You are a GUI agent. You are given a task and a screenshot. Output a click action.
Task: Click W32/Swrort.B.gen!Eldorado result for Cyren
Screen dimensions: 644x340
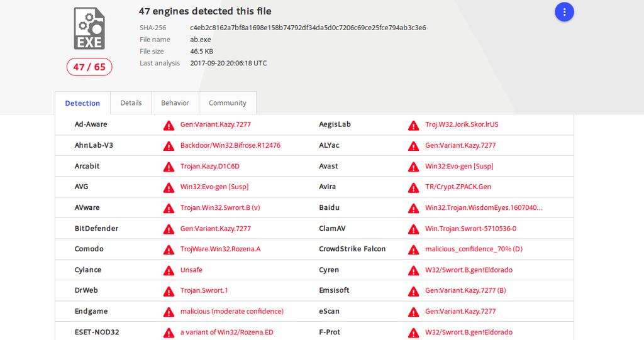pos(469,270)
